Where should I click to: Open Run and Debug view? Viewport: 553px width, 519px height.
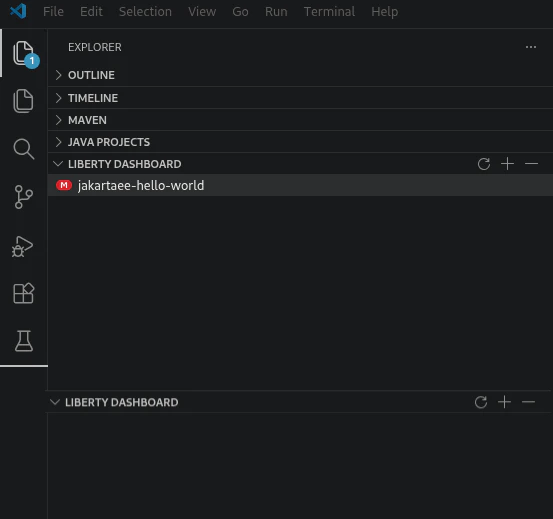(23, 246)
